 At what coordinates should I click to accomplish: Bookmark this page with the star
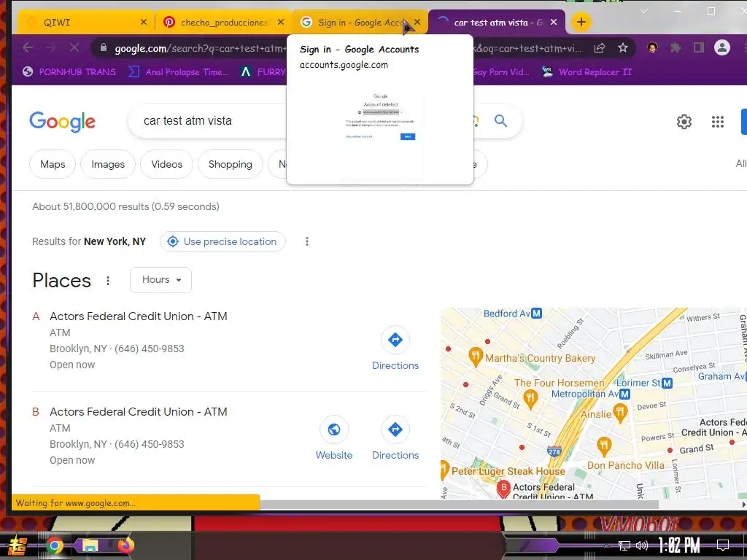[623, 47]
